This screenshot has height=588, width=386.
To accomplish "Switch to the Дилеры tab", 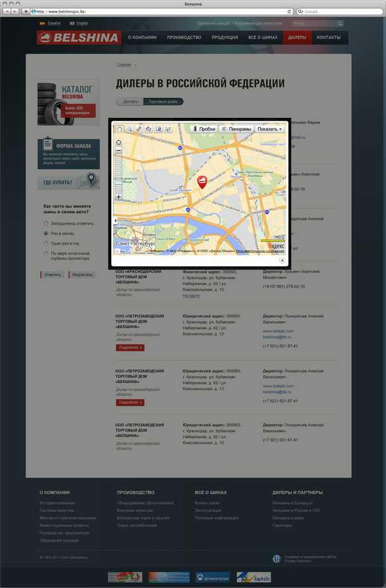I will click(x=130, y=101).
